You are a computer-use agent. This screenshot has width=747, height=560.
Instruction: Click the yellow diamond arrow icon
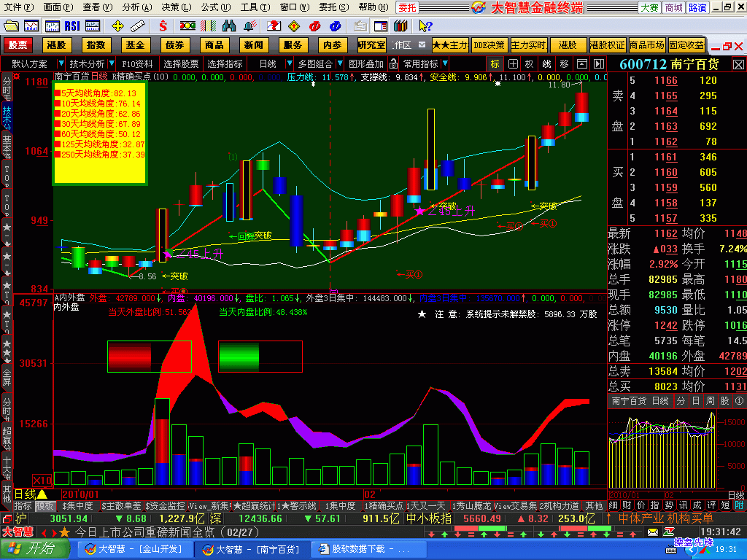(x=295, y=26)
